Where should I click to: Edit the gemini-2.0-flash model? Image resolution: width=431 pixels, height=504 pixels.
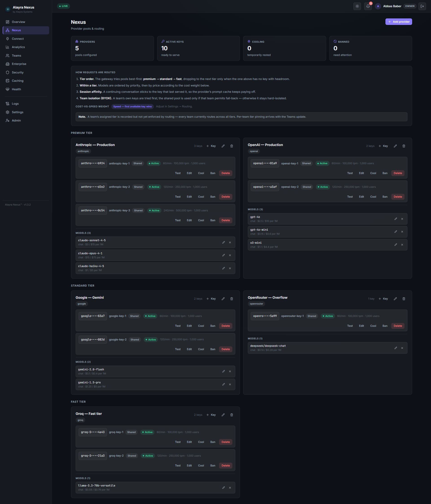(223, 371)
